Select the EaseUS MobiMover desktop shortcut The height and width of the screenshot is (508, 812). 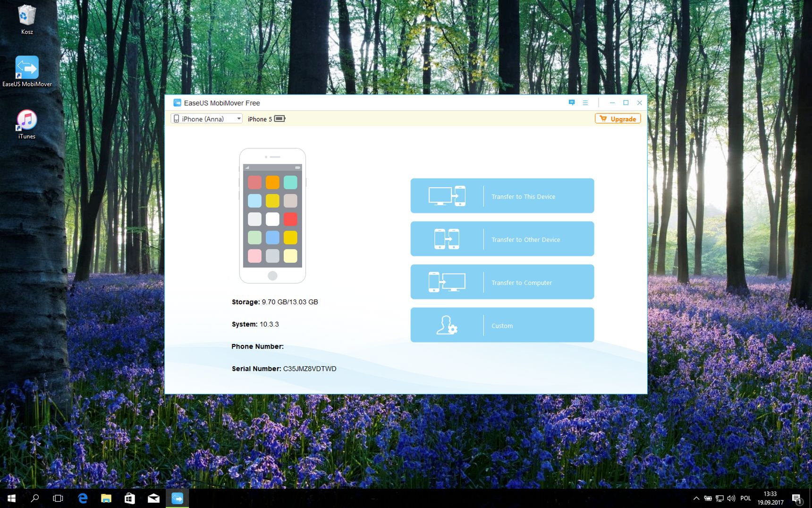[27, 71]
